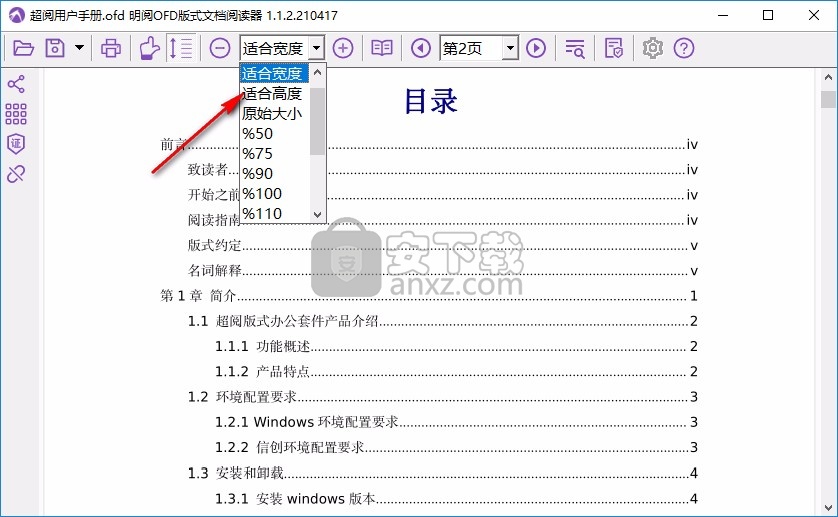Print the document using printer icon
The height and width of the screenshot is (517, 838).
[x=111, y=49]
